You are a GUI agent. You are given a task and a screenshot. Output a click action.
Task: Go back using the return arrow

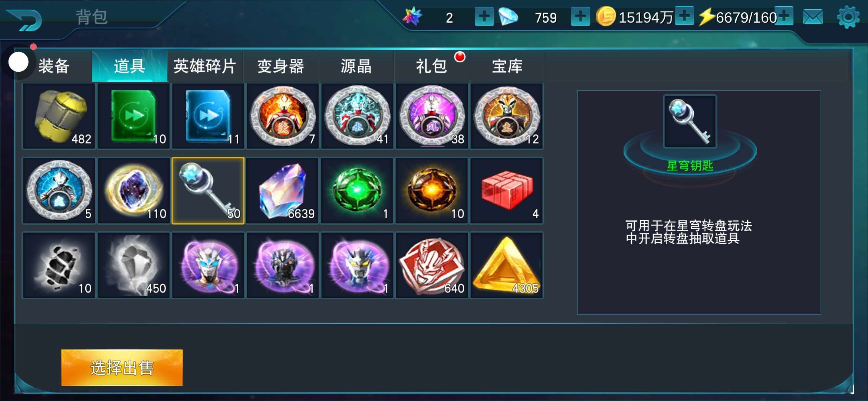click(x=24, y=19)
